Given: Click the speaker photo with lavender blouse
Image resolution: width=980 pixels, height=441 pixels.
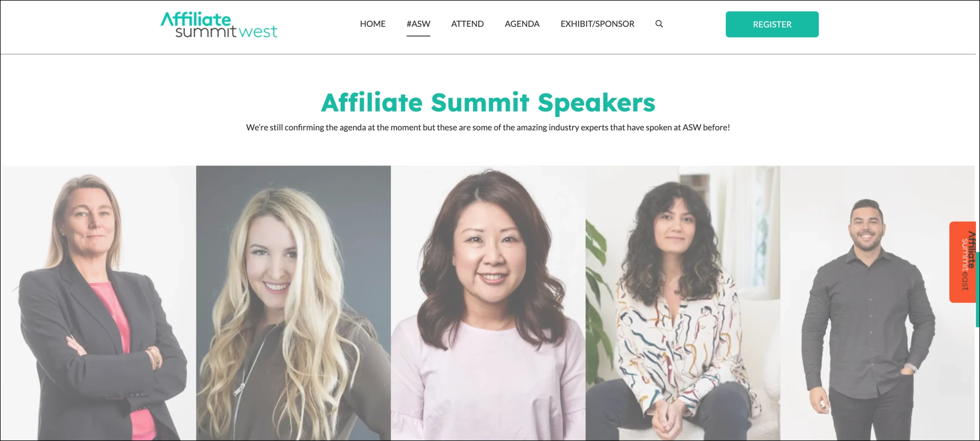Looking at the screenshot, I should coord(488,303).
